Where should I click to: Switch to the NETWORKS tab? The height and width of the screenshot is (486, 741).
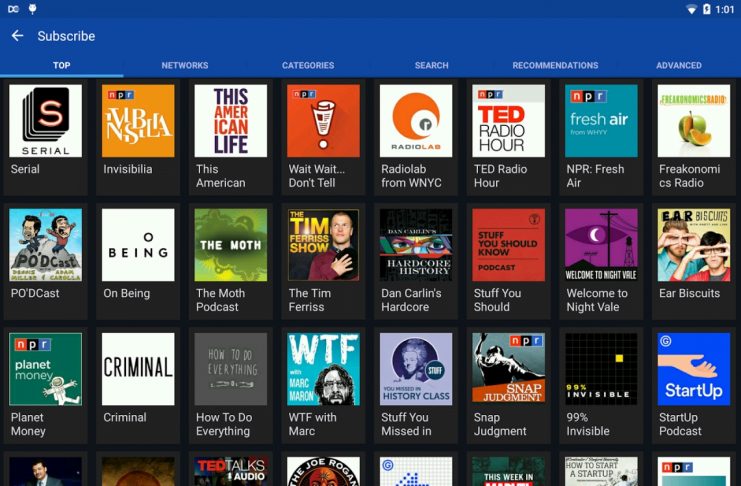[185, 65]
